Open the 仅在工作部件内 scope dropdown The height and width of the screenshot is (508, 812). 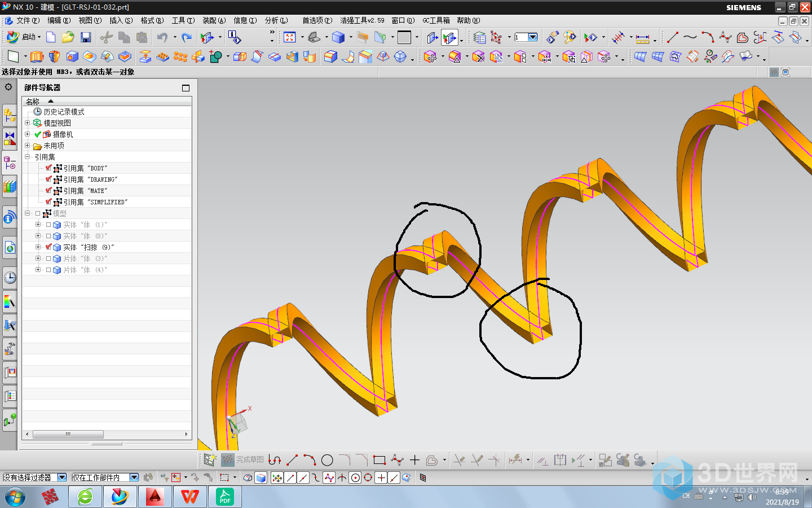(x=134, y=478)
